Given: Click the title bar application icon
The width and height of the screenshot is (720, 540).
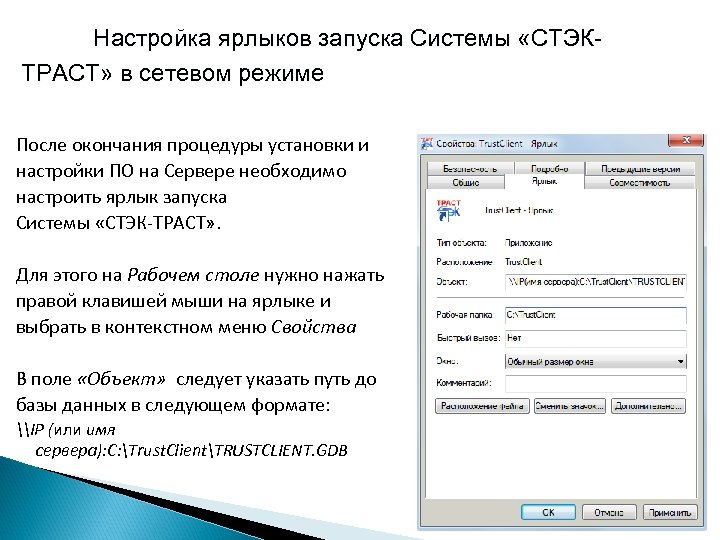Looking at the screenshot, I should click(427, 143).
